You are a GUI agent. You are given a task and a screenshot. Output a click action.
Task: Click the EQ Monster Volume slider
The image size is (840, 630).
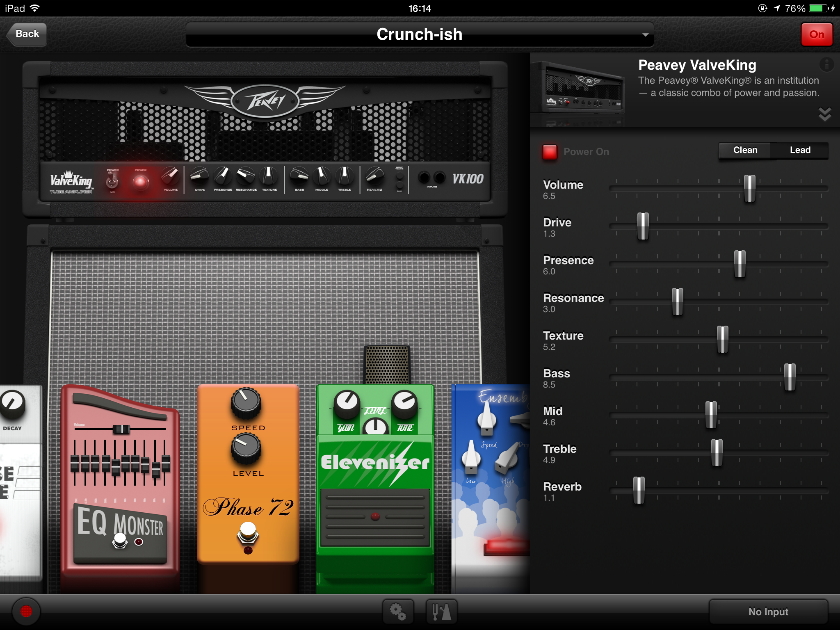point(121,429)
